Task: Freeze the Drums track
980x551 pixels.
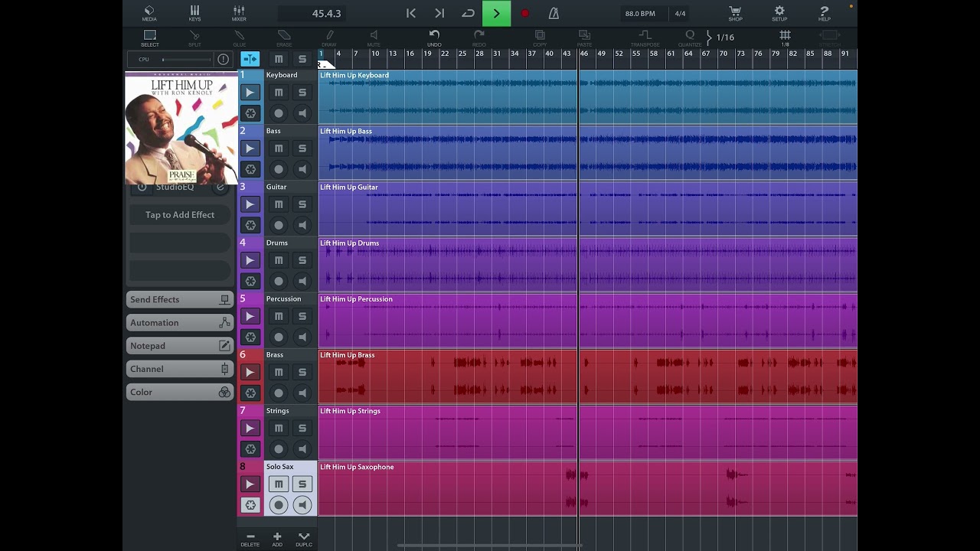Action: click(x=250, y=281)
